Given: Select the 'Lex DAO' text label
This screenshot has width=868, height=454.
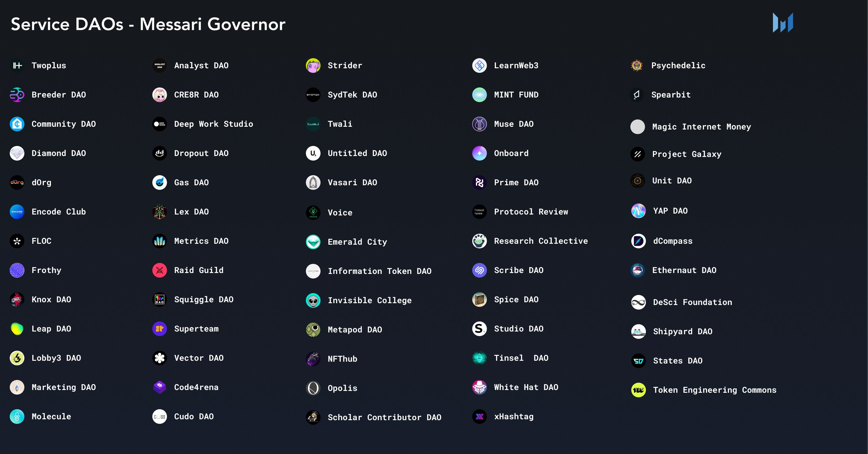Looking at the screenshot, I should tap(191, 212).
